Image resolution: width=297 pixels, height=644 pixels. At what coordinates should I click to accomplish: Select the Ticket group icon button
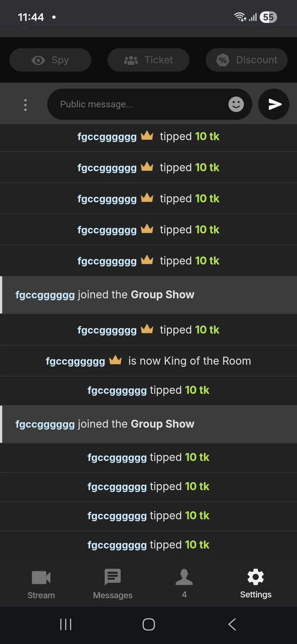[x=148, y=60]
